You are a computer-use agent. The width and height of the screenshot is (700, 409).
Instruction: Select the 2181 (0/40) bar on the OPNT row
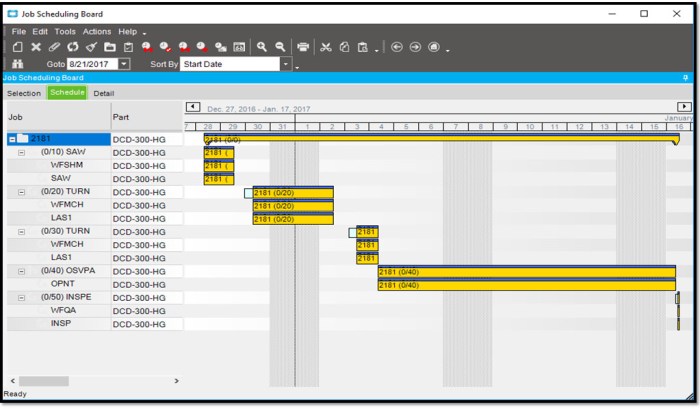pyautogui.click(x=527, y=285)
